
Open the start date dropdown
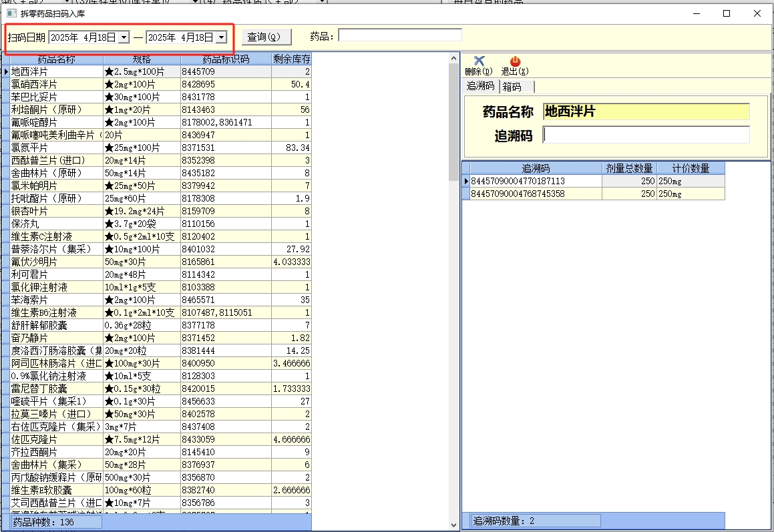click(124, 37)
